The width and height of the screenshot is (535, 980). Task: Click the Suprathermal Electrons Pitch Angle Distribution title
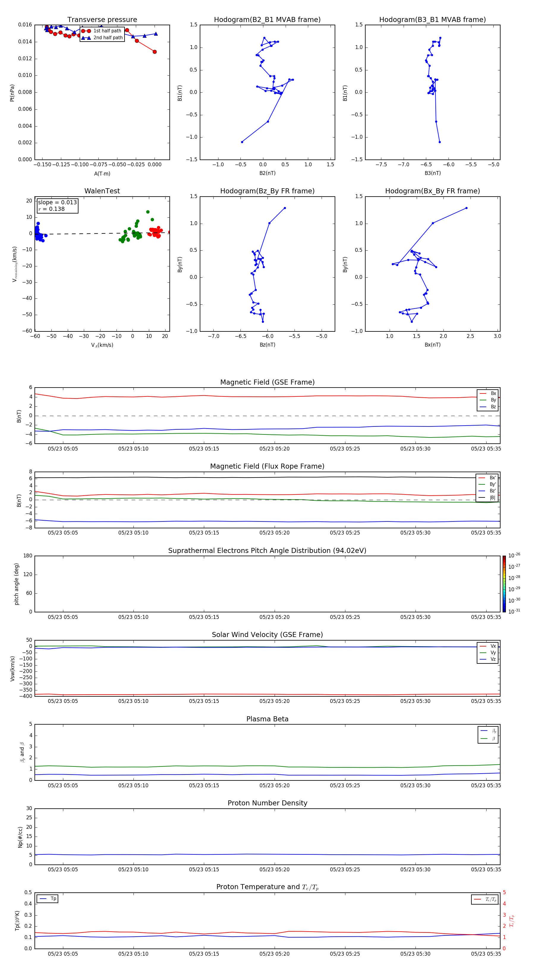[267, 551]
